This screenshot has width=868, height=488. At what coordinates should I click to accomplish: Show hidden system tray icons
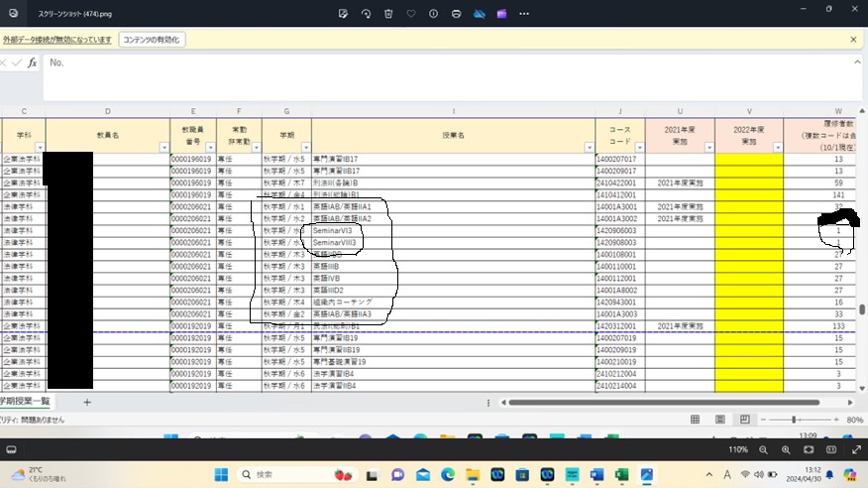click(709, 475)
